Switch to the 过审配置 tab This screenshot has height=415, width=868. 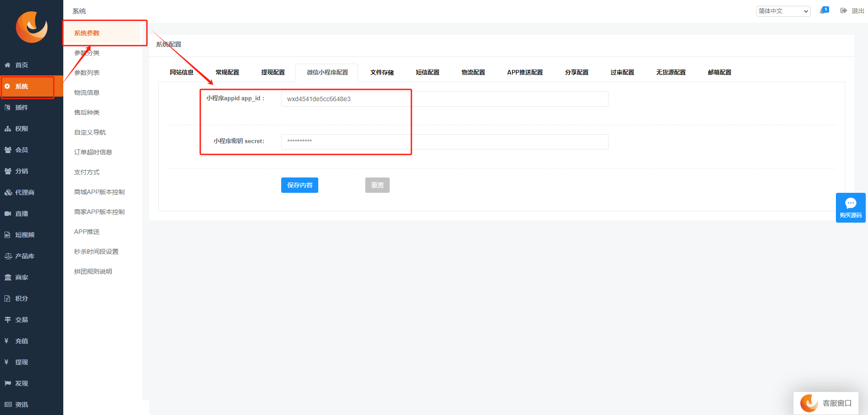pos(623,72)
